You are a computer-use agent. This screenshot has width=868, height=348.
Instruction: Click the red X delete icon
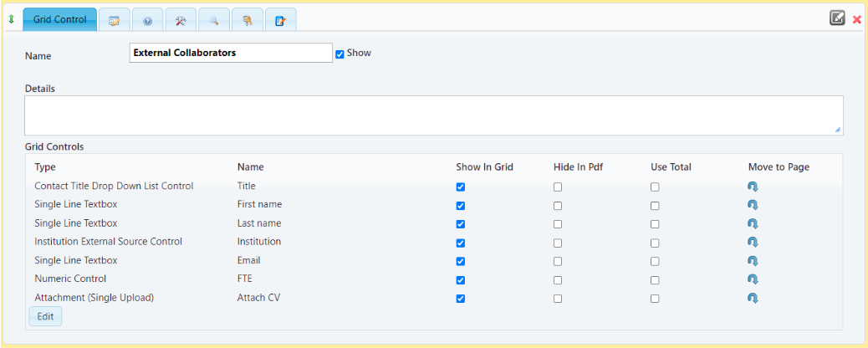tap(857, 19)
